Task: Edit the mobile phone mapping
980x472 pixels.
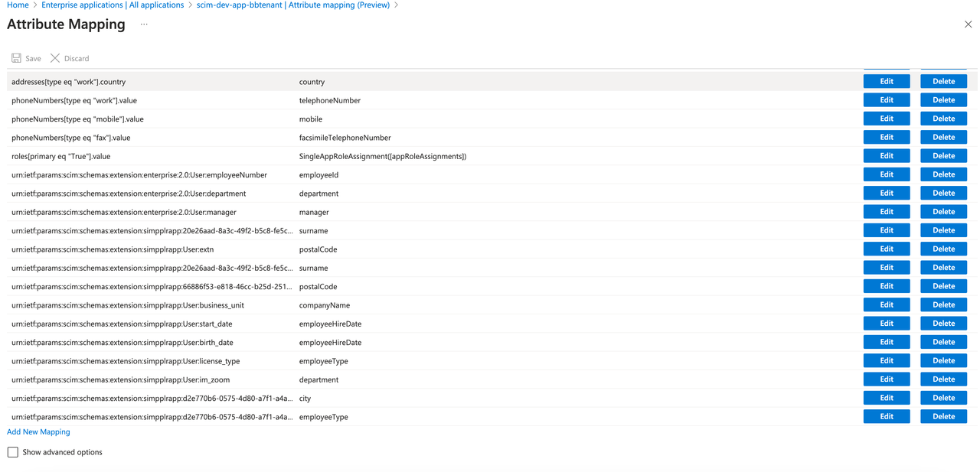Action: click(886, 119)
